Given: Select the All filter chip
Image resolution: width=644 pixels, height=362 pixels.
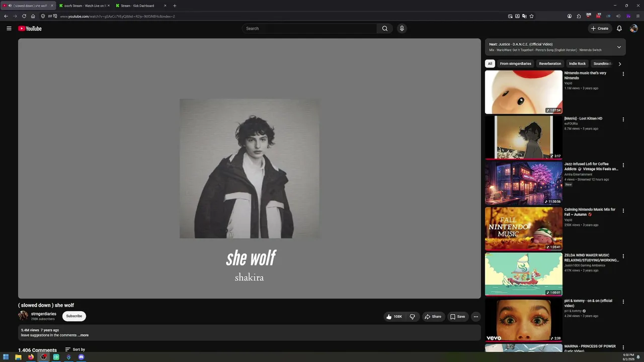Looking at the screenshot, I should coord(490,64).
